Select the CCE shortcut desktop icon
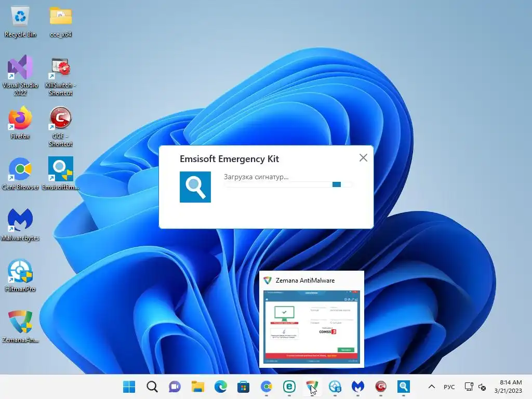The height and width of the screenshot is (399, 532). pyautogui.click(x=61, y=126)
